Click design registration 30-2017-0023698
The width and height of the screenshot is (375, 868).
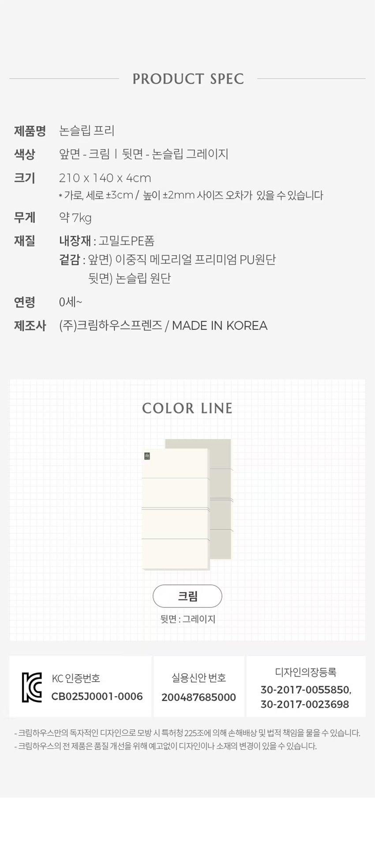coord(305,704)
